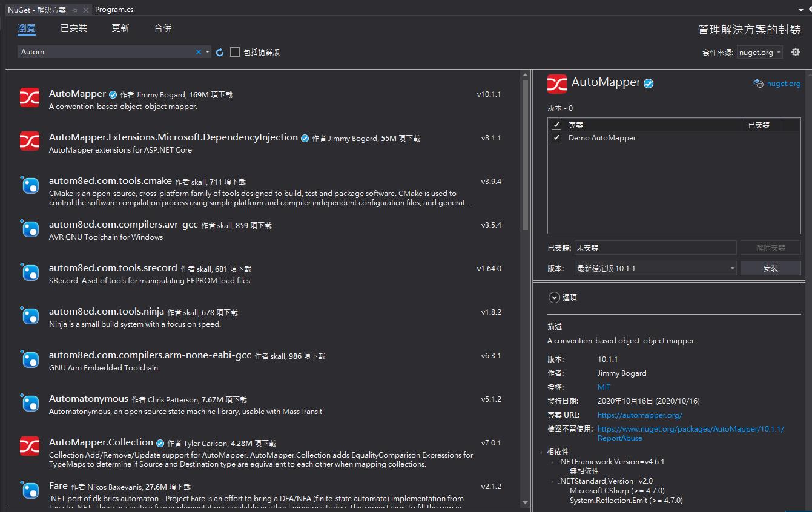Image resolution: width=812 pixels, height=512 pixels.
Task: Open the document tabs overflow dropdown
Action: (801, 10)
